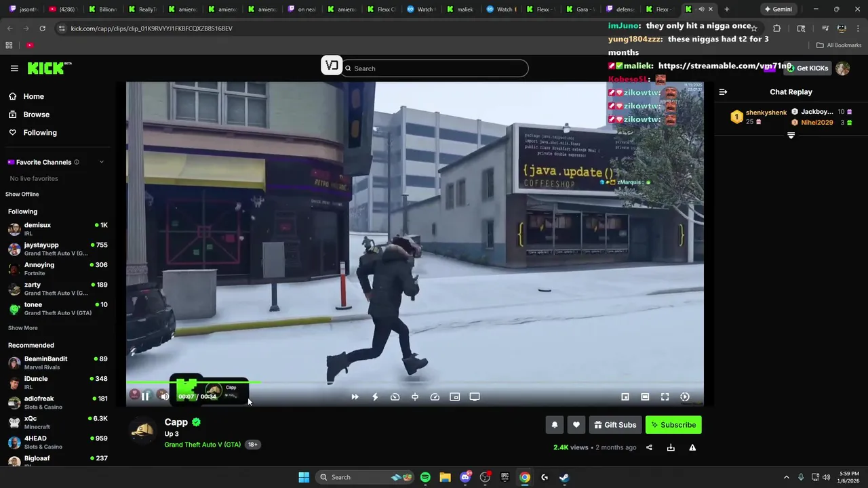The image size is (868, 488).
Task: Reload the page in Chrome
Action: pyautogui.click(x=42, y=28)
